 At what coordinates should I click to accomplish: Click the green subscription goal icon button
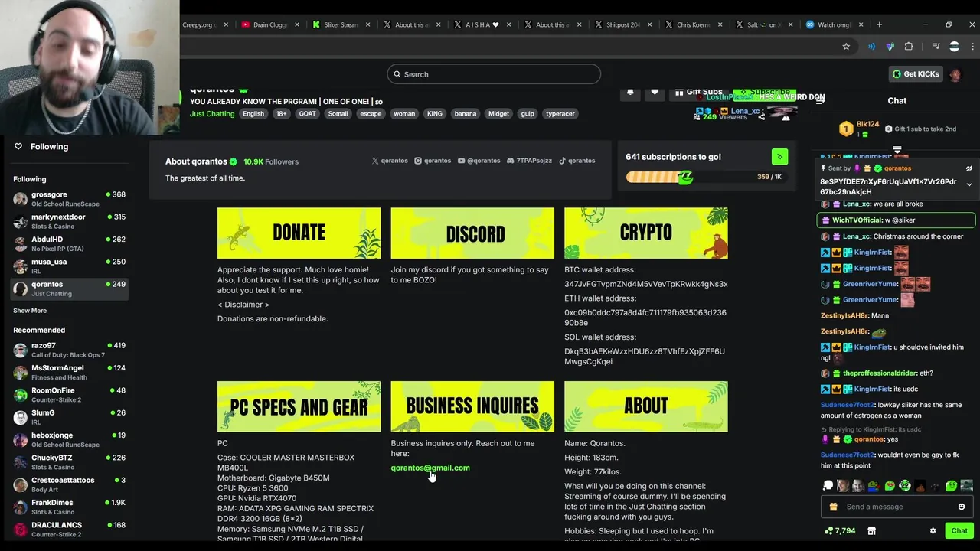[779, 157]
